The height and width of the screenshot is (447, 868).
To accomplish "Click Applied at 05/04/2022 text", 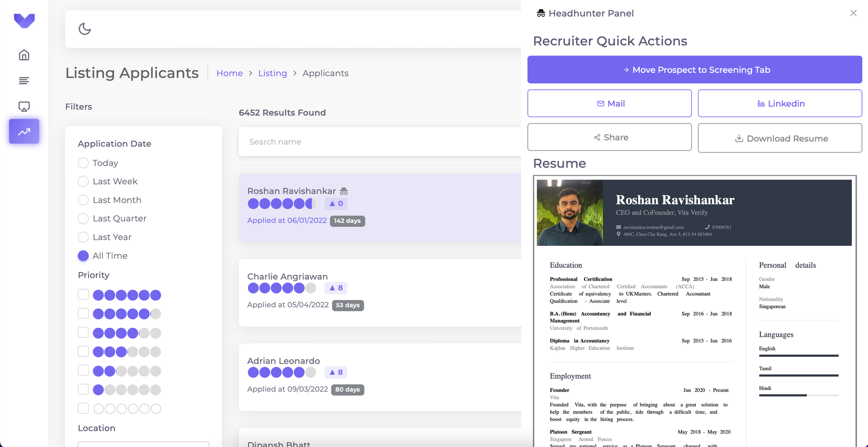I will pos(288,305).
